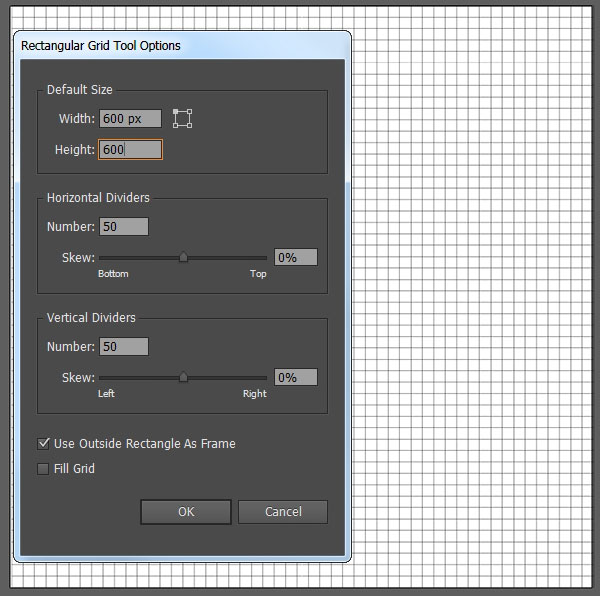
Task: Click the Height input field
Action: coord(130,150)
